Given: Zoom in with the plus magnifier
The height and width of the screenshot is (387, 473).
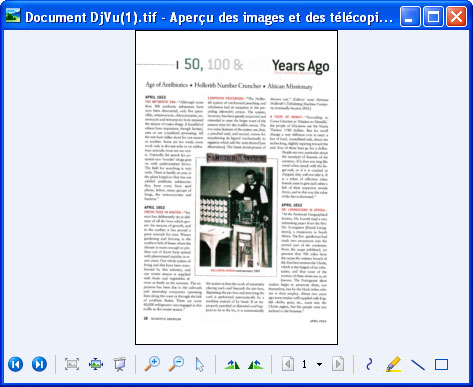Looking at the screenshot, I should [x=152, y=364].
